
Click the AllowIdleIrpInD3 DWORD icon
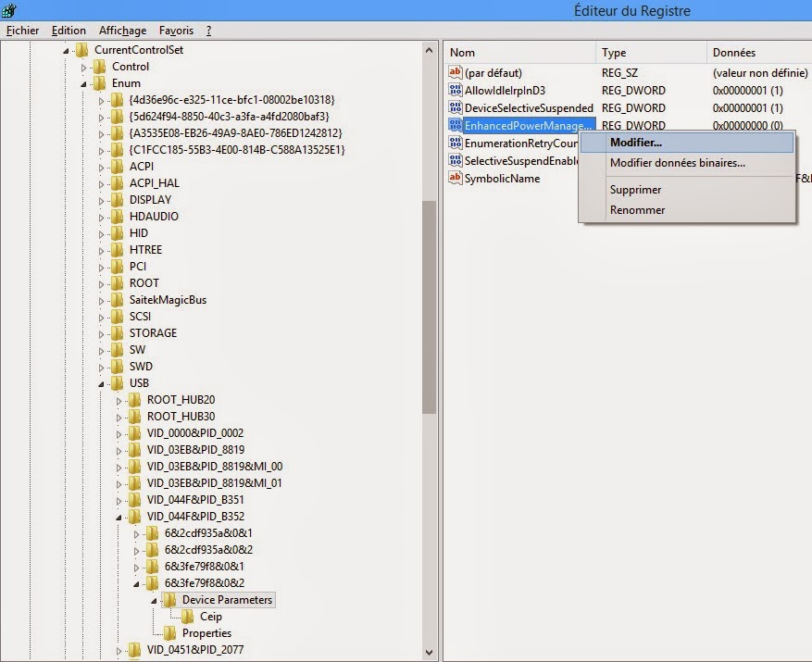coord(456,90)
